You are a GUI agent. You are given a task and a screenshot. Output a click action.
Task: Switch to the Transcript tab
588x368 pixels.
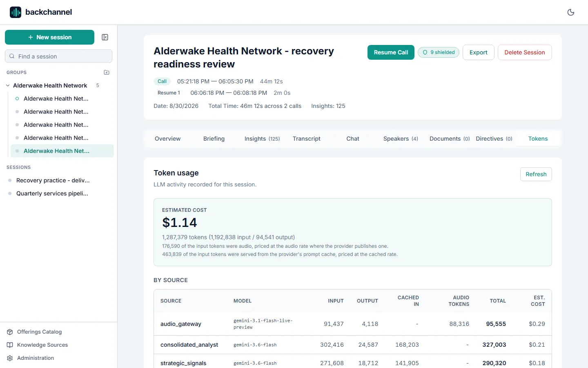(306, 139)
